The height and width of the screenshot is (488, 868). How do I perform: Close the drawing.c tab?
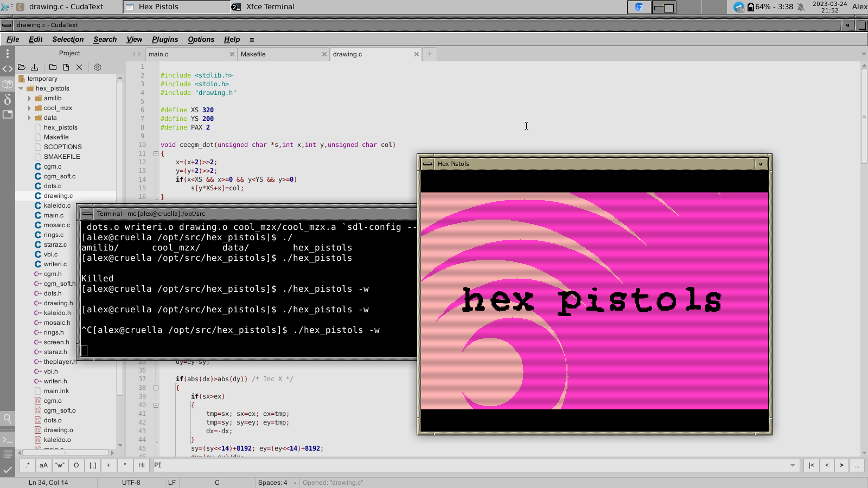point(417,54)
